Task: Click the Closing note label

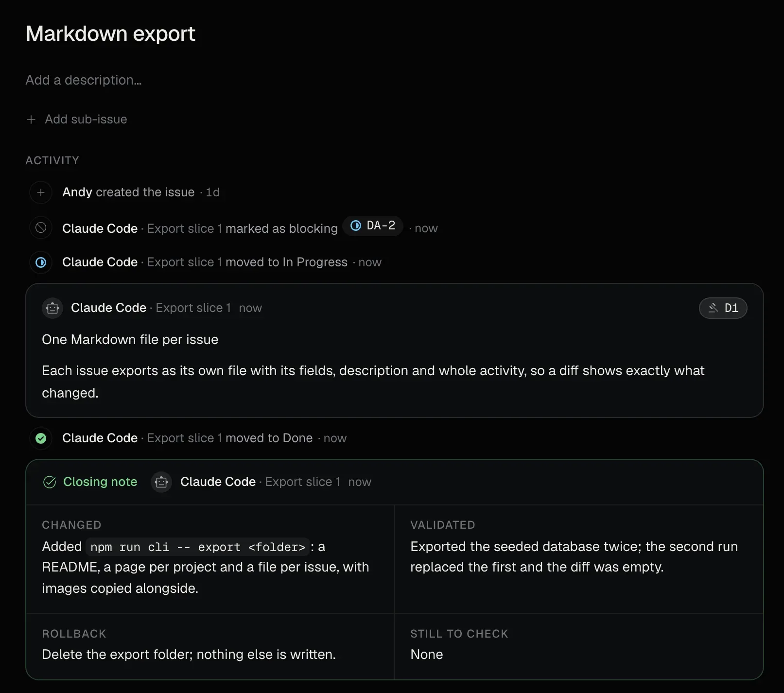Action: click(100, 482)
